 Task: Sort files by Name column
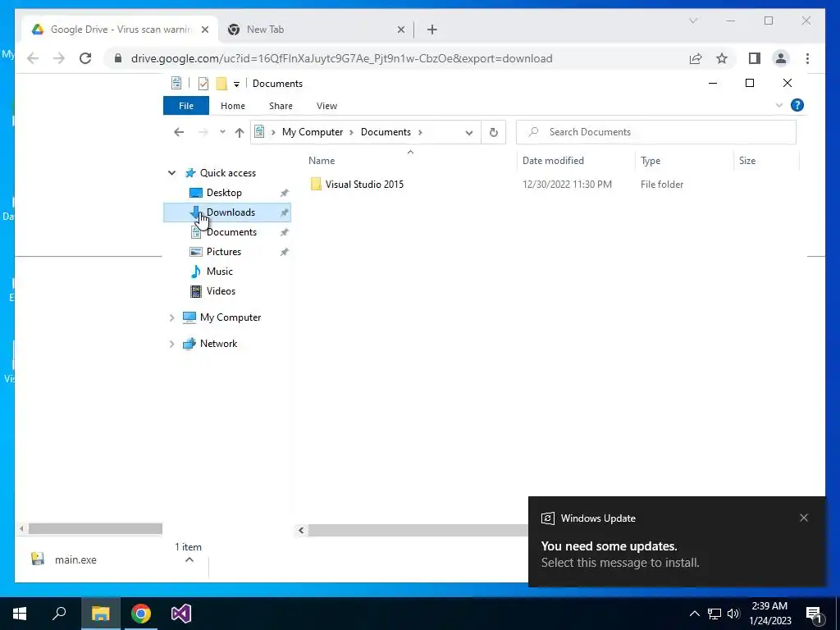point(322,161)
